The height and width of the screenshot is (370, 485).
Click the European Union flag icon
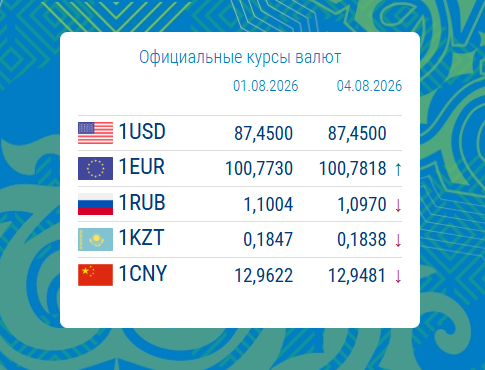[x=95, y=168]
